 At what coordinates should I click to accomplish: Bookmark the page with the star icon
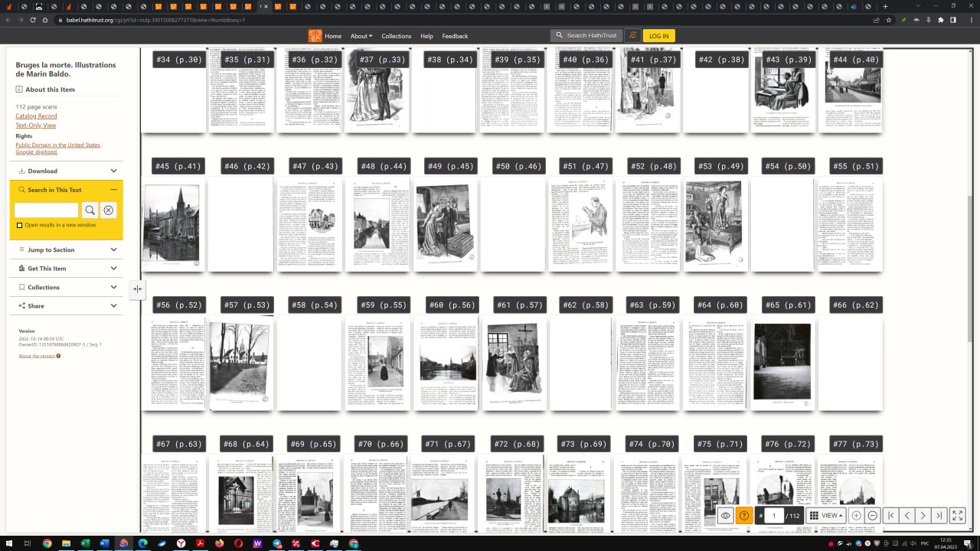[890, 20]
